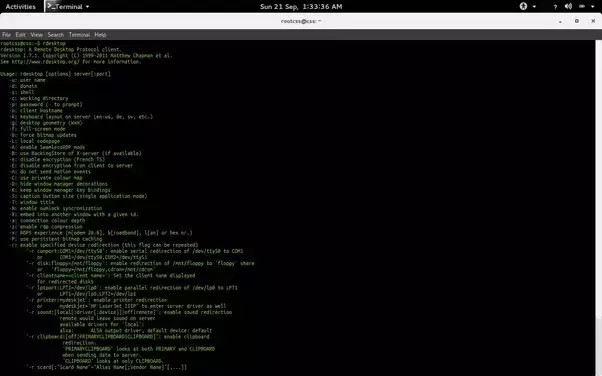602x376 pixels.
Task: Click the terminal window title rootcss@css
Action: (301, 21)
